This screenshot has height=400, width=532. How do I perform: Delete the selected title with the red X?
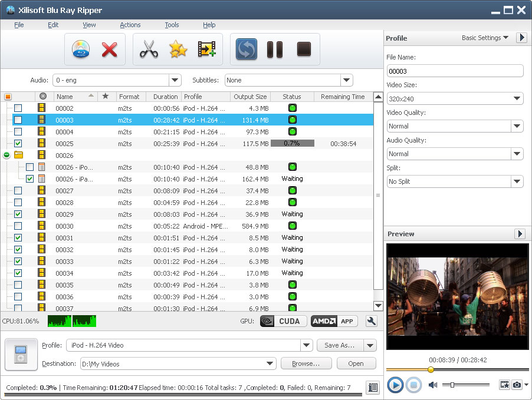click(x=109, y=49)
